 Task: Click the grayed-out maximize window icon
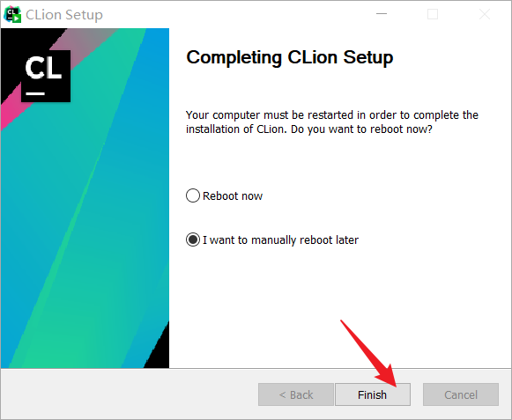pyautogui.click(x=433, y=14)
